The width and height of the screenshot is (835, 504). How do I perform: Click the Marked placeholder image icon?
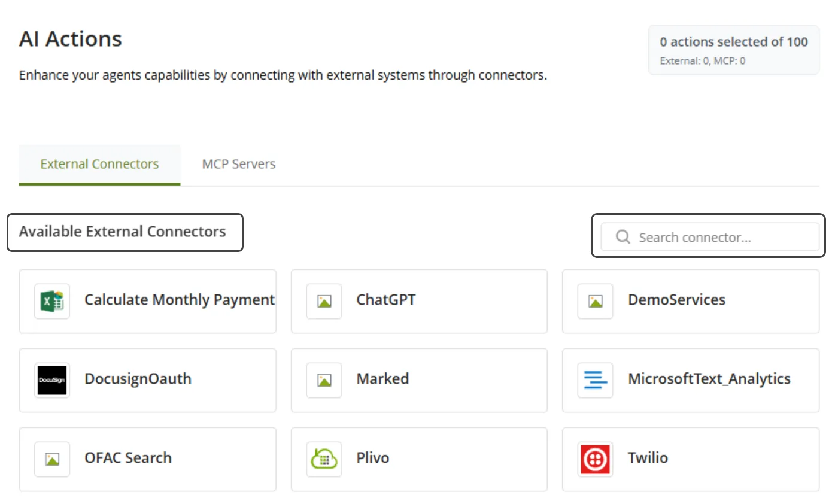pyautogui.click(x=324, y=380)
